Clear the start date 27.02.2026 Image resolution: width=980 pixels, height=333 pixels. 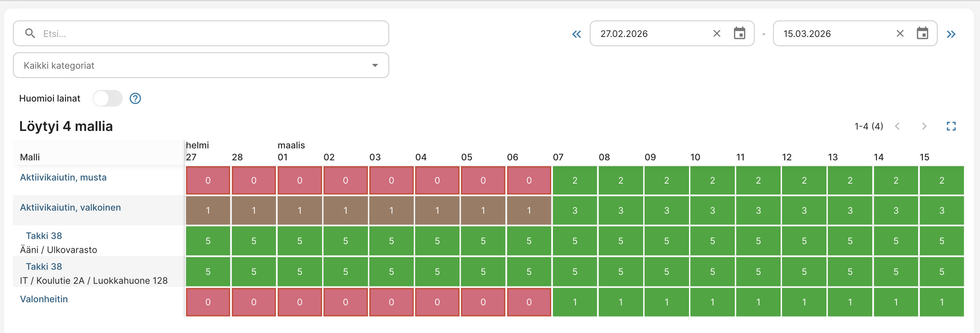pos(717,34)
